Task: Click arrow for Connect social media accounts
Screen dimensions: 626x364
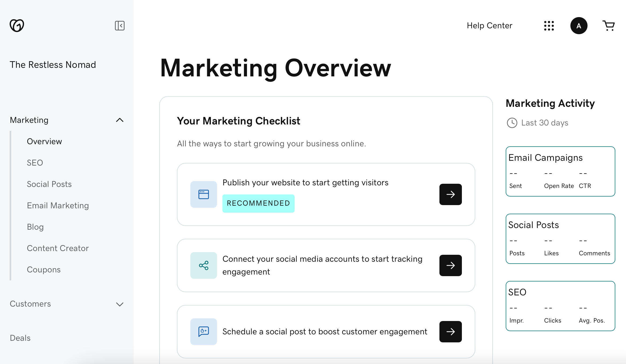Action: 450,265
